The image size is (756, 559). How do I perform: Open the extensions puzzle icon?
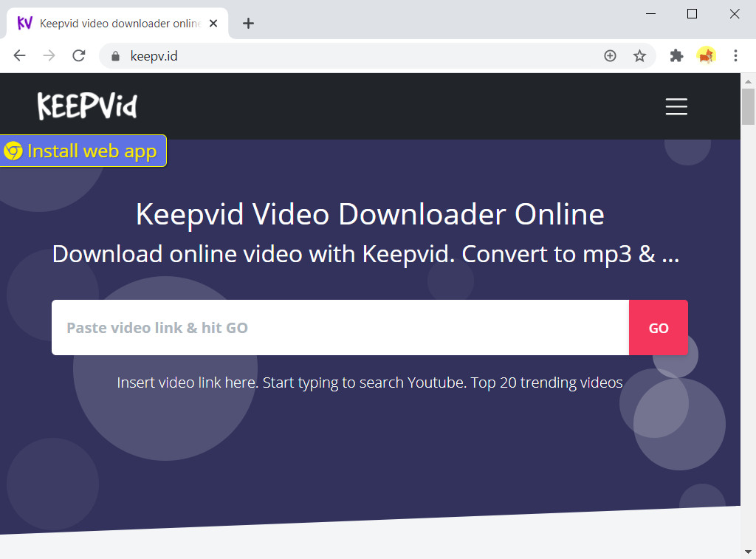point(676,56)
